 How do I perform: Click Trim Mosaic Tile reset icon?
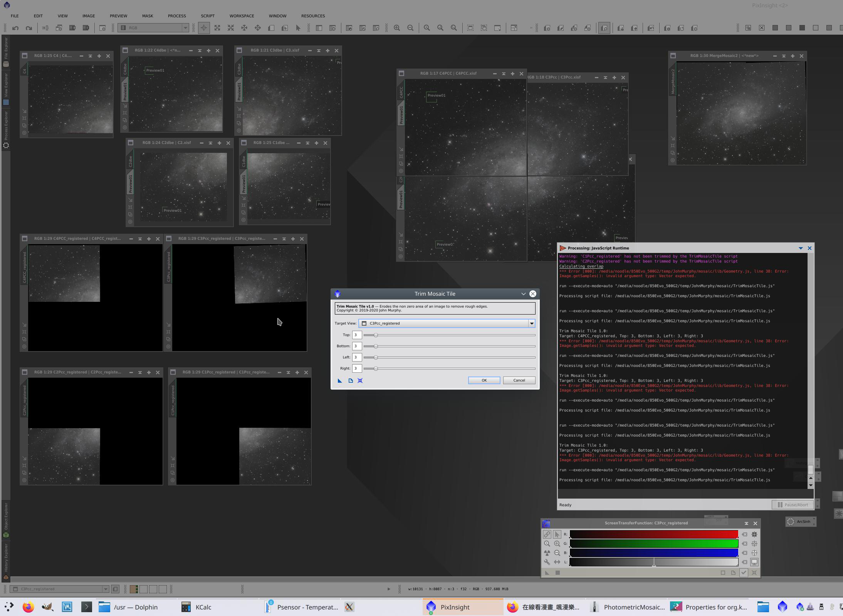coord(360,380)
